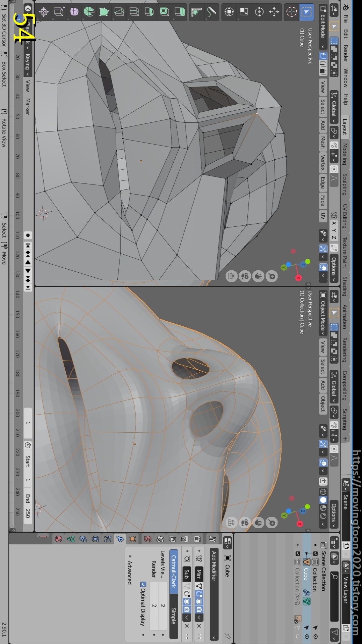Open the Object menu in Object Mode header

click(323, 404)
